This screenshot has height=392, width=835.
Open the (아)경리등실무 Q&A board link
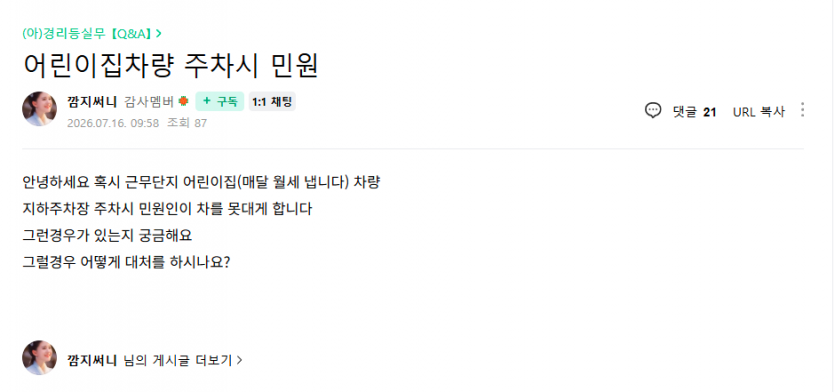[x=88, y=34]
